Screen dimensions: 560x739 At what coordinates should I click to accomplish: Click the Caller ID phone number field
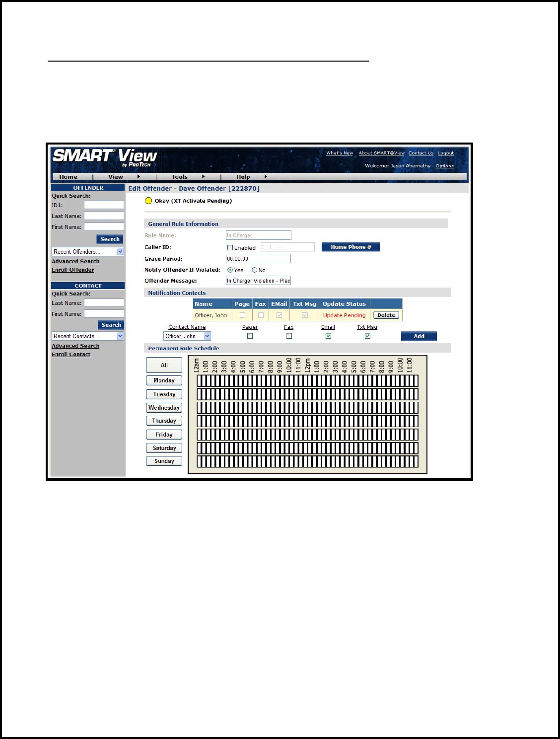287,247
